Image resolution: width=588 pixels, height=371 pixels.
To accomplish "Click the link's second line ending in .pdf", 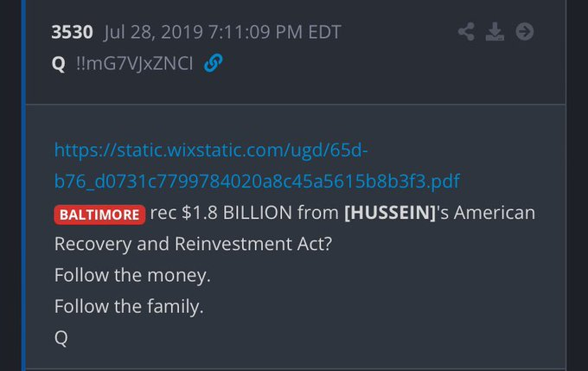I will pos(256,181).
